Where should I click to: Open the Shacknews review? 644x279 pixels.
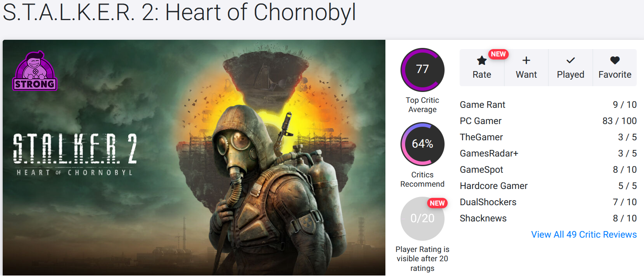pyautogui.click(x=548, y=218)
